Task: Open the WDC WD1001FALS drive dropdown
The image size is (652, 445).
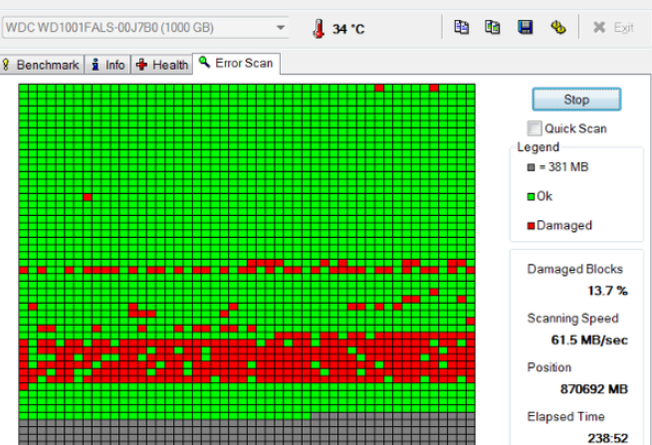Action: click(x=280, y=27)
